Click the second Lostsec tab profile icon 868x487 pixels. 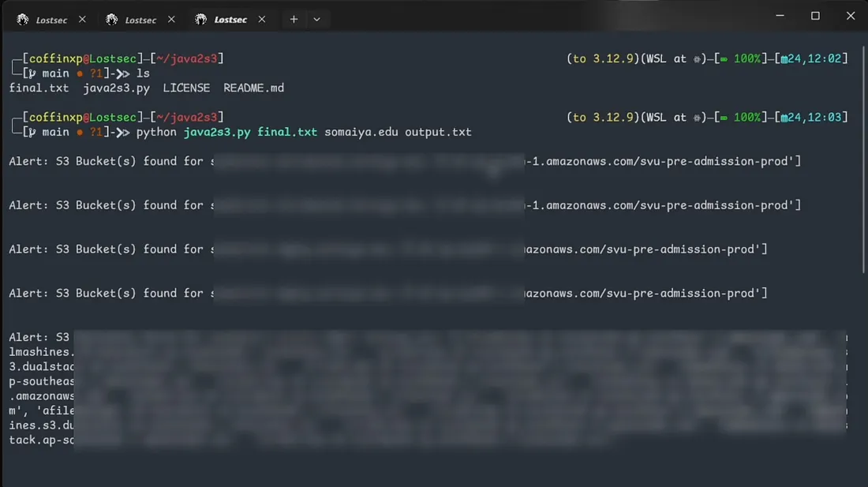(112, 20)
